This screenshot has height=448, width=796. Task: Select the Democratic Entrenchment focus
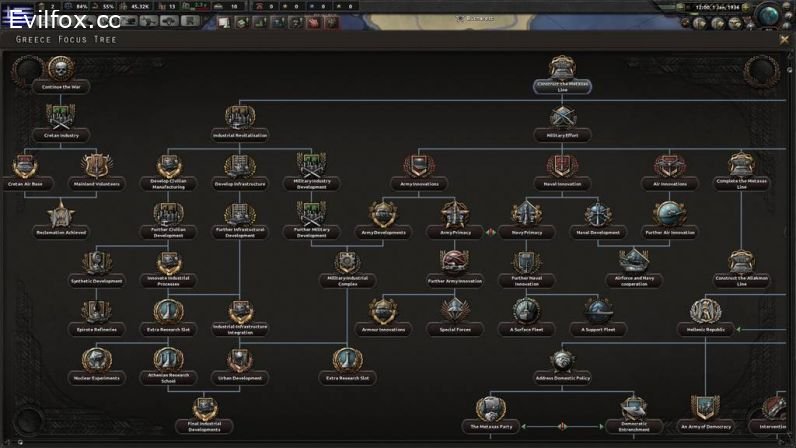634,410
